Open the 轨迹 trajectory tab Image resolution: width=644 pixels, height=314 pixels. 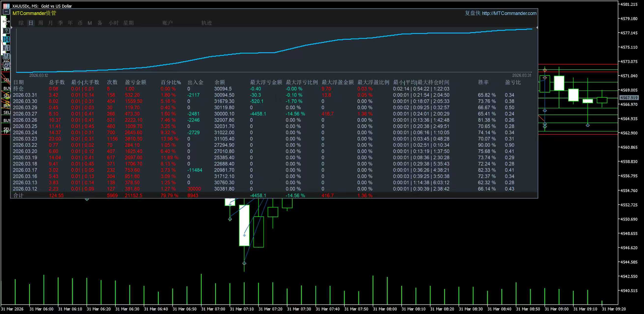(x=207, y=23)
